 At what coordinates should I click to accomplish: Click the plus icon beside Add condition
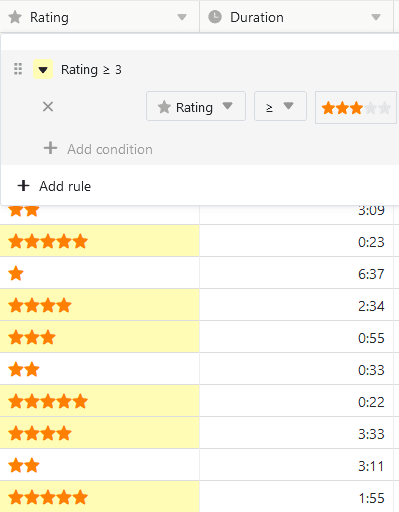coord(50,148)
